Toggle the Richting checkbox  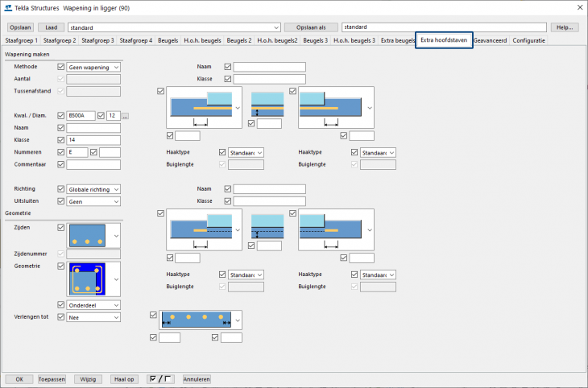click(x=61, y=189)
